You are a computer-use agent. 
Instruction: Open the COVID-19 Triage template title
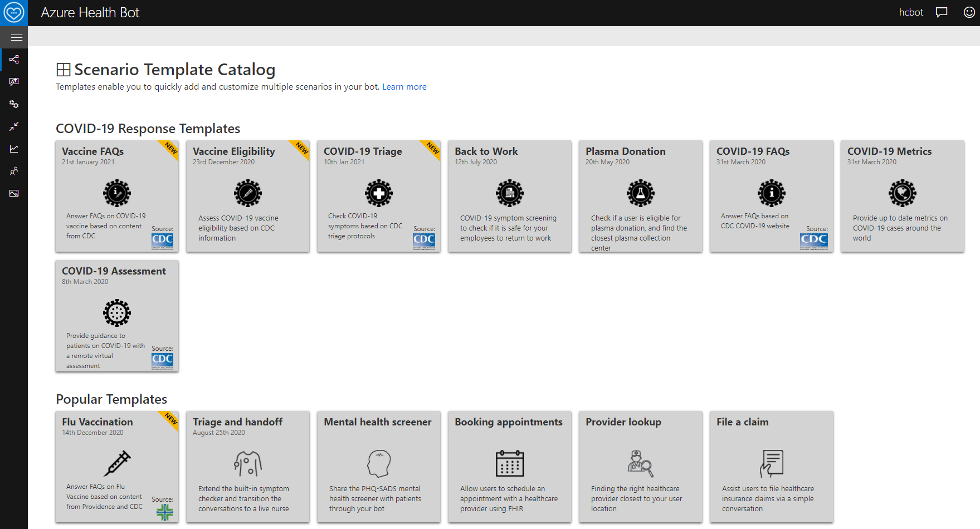(363, 151)
